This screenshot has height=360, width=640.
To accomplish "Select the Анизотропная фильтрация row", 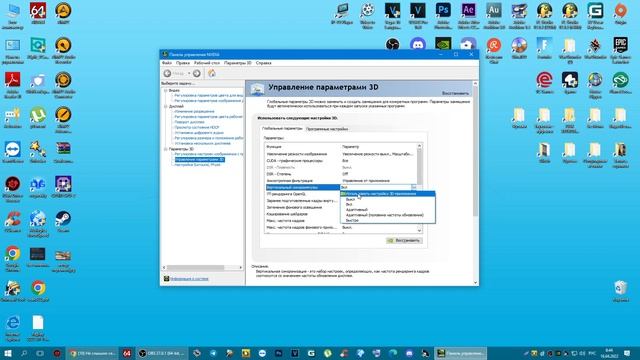I will click(341, 180).
